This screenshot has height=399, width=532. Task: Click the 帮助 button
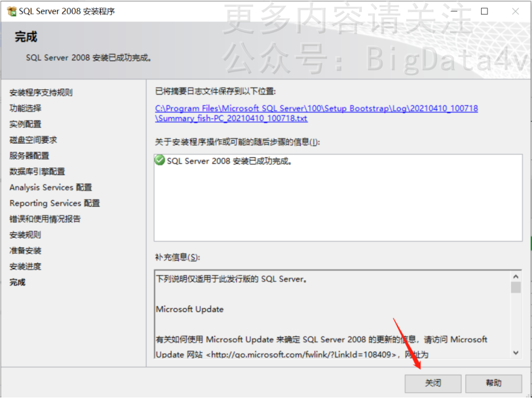pos(494,383)
